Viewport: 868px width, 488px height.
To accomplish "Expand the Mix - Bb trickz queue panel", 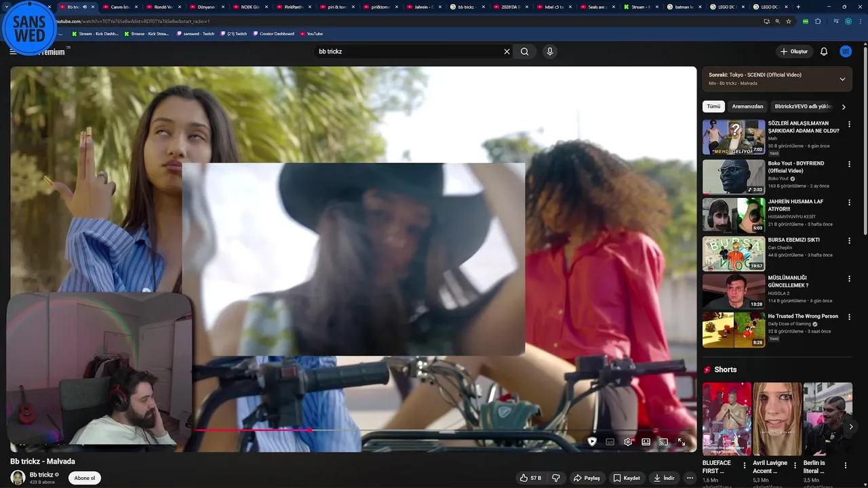I will 842,79.
